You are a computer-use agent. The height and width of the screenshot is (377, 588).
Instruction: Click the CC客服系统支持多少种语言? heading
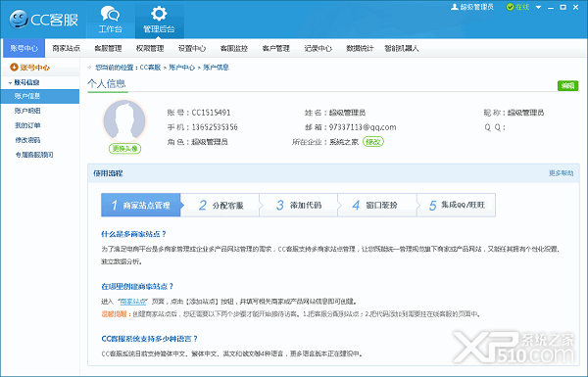coord(149,339)
